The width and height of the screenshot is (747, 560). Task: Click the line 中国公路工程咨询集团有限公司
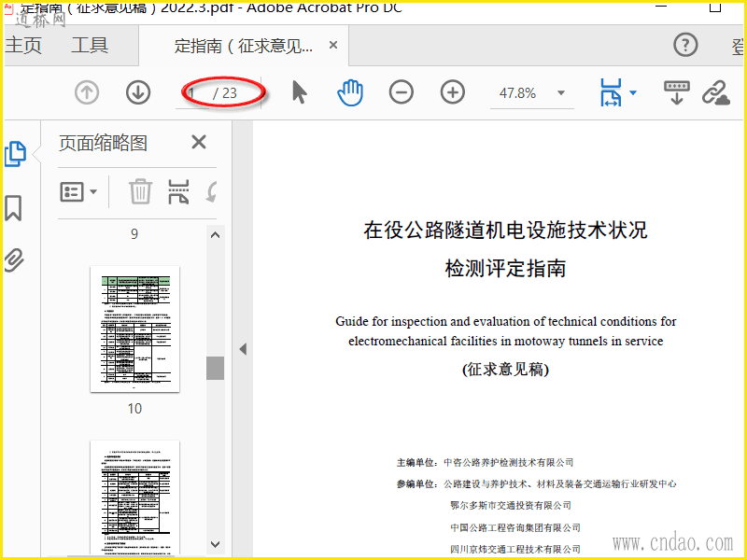pos(515,527)
